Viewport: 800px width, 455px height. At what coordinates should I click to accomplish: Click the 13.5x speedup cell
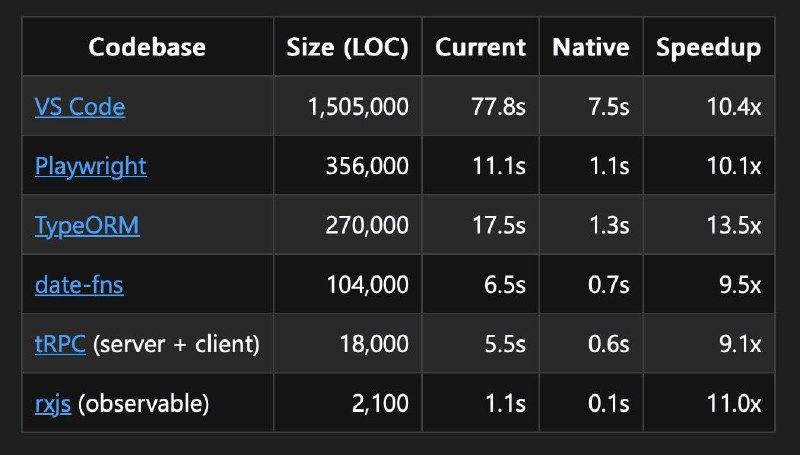[x=709, y=225]
